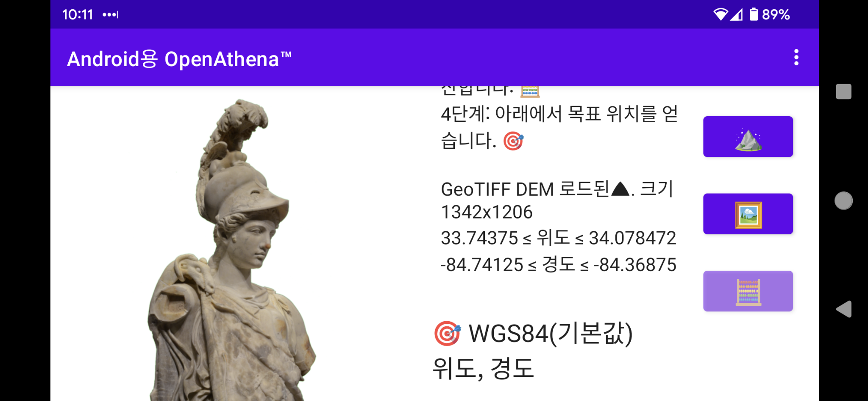Click the Android home circle button
The height and width of the screenshot is (401, 868).
(843, 201)
